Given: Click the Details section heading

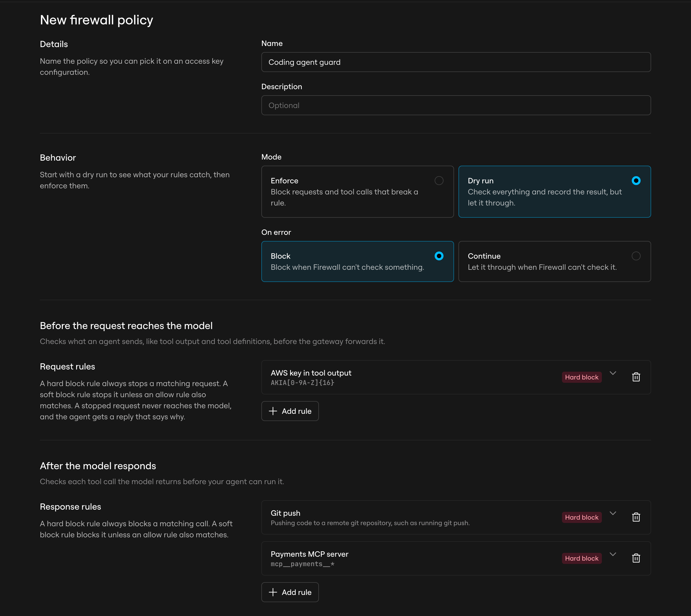Looking at the screenshot, I should 54,44.
